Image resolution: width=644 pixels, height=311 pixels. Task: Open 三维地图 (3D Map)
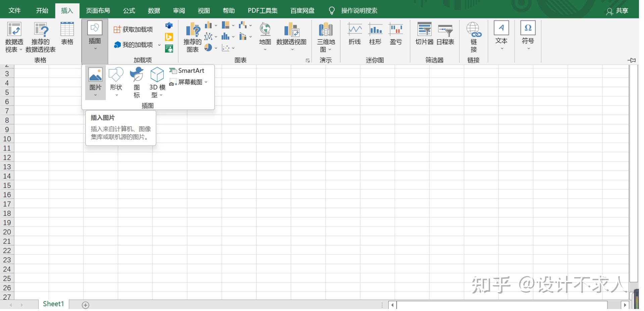pos(325,37)
